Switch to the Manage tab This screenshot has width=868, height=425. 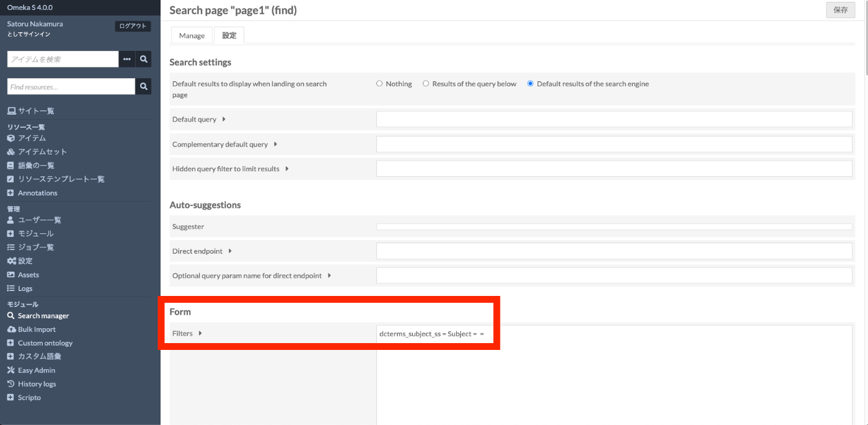(192, 35)
